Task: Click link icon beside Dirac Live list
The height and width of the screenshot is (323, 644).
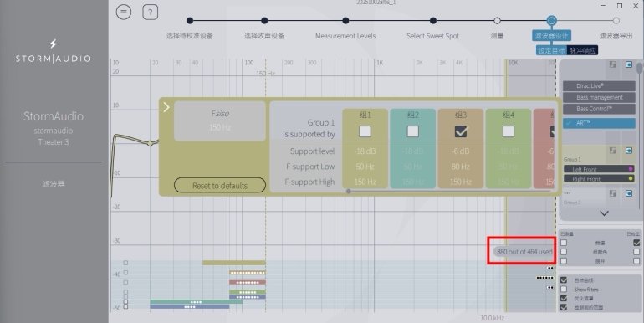Action: click(612, 64)
